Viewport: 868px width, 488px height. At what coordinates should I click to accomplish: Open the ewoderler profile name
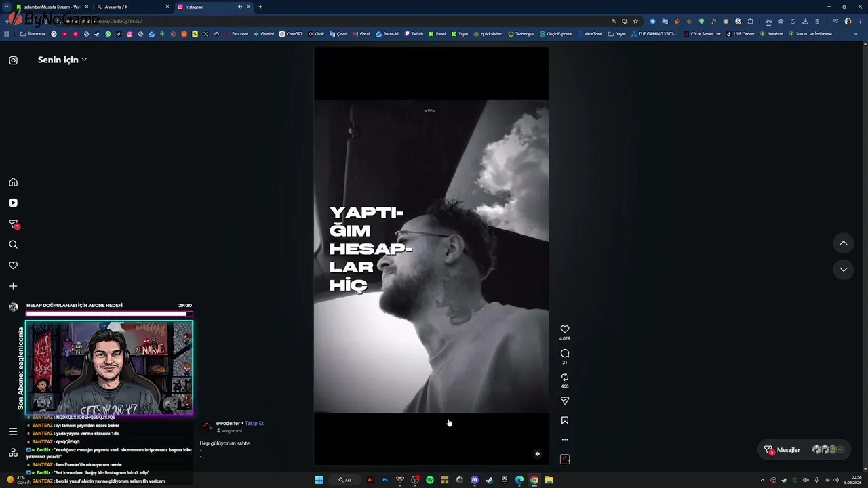(228, 423)
